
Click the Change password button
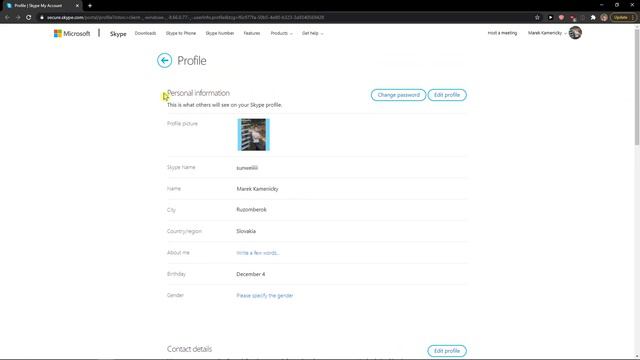pyautogui.click(x=398, y=95)
